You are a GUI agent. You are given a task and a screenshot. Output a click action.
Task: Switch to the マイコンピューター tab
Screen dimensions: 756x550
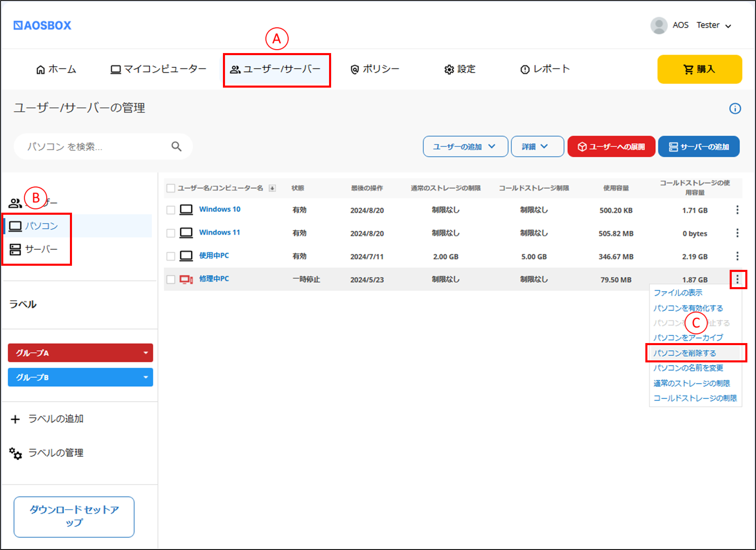pos(158,69)
